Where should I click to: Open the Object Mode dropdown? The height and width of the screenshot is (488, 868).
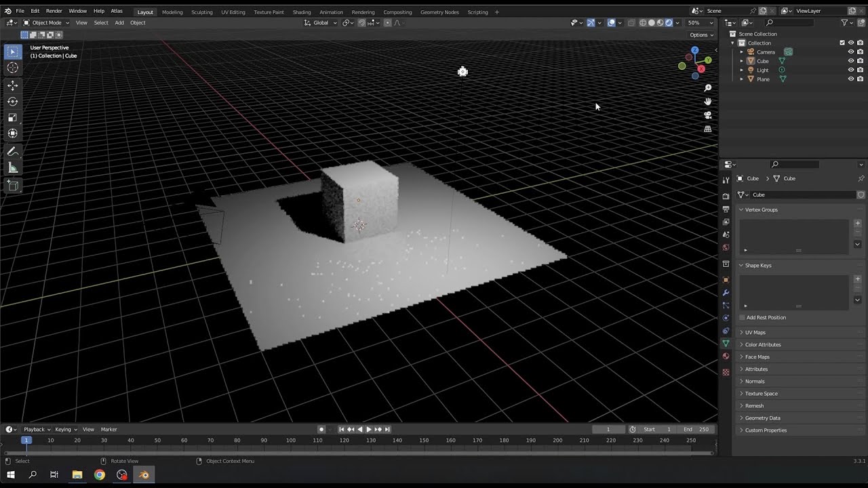[46, 22]
